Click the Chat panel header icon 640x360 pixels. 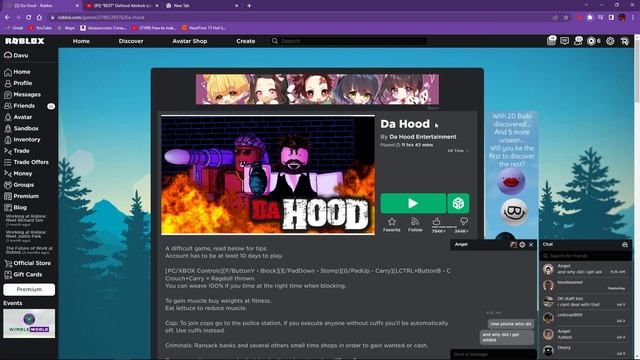coord(624,244)
